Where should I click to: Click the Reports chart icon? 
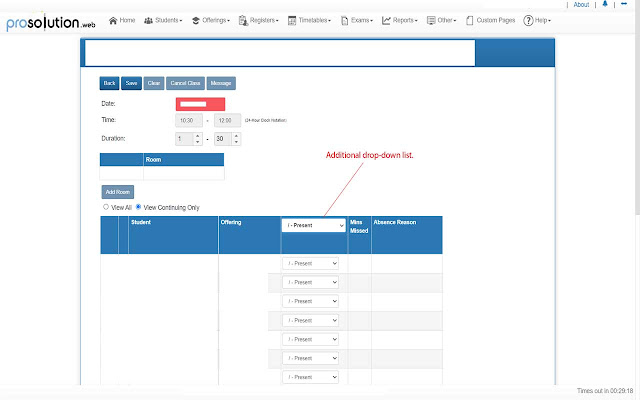click(x=386, y=20)
